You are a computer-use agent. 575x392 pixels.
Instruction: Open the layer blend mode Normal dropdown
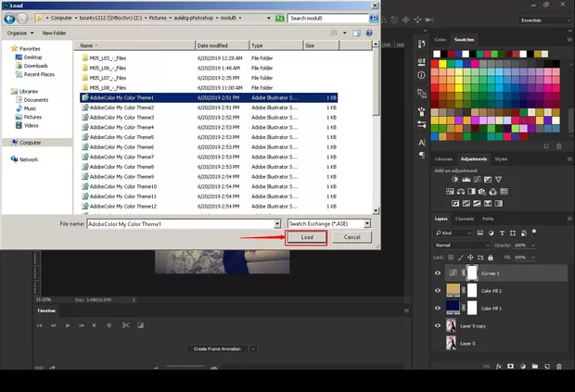(459, 245)
